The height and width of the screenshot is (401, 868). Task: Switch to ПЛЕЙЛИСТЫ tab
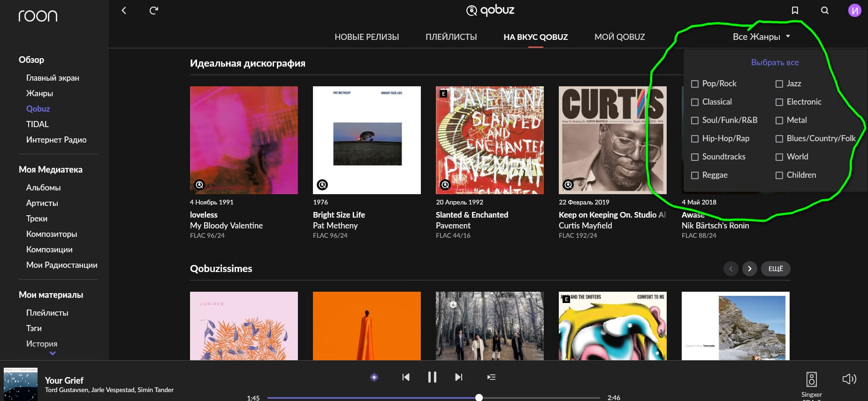tap(451, 37)
